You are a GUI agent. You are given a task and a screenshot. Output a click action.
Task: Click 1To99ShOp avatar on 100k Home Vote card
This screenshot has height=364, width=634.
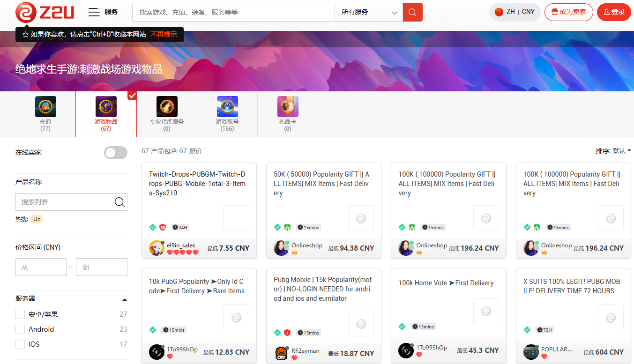406,350
